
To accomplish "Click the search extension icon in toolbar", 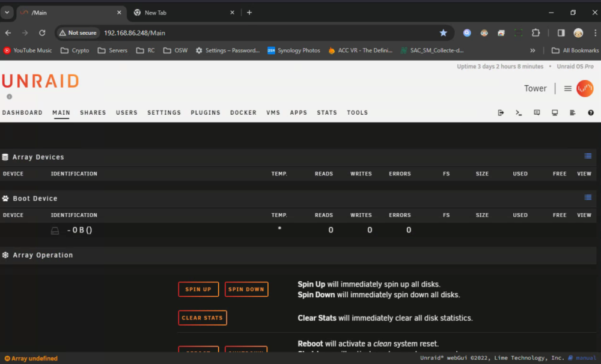I will (x=467, y=33).
